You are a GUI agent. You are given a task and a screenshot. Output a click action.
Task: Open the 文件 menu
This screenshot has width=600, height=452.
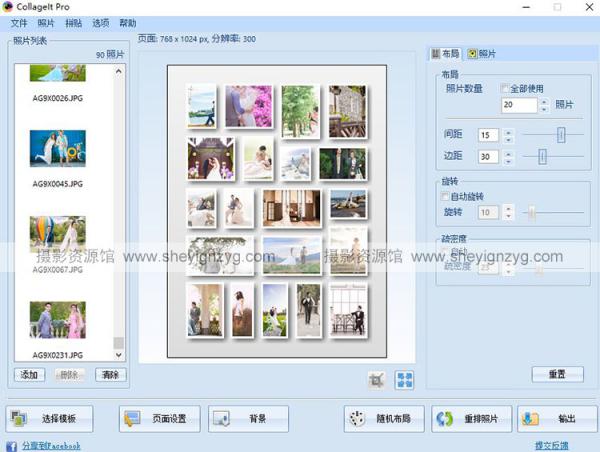(19, 22)
